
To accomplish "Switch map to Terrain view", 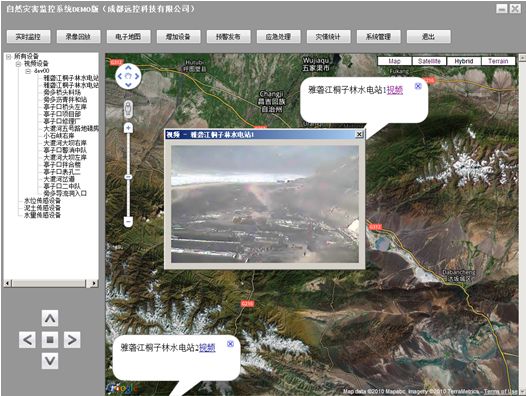I will [498, 61].
